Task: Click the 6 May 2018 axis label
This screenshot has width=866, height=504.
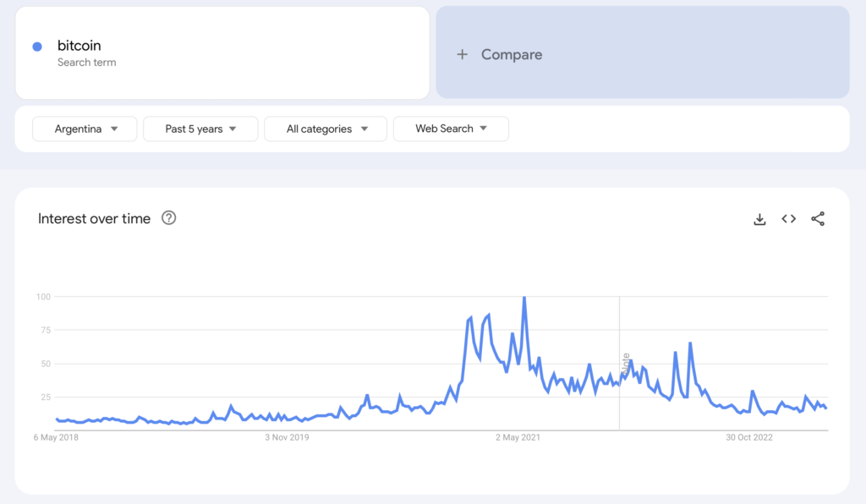Action: point(58,437)
